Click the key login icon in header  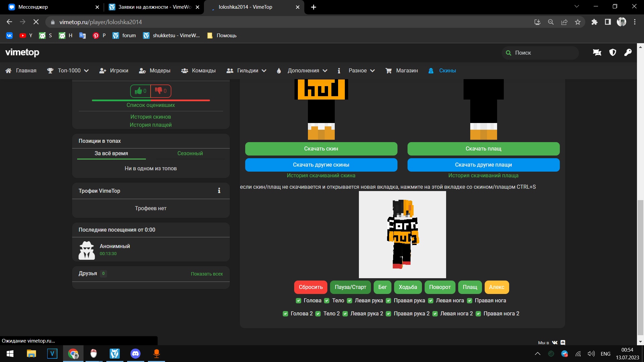(628, 53)
